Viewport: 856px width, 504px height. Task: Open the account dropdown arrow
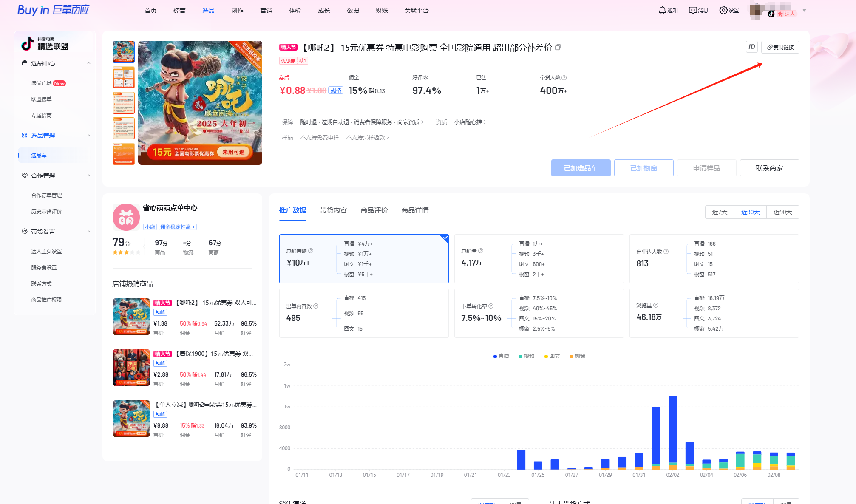[x=804, y=11]
